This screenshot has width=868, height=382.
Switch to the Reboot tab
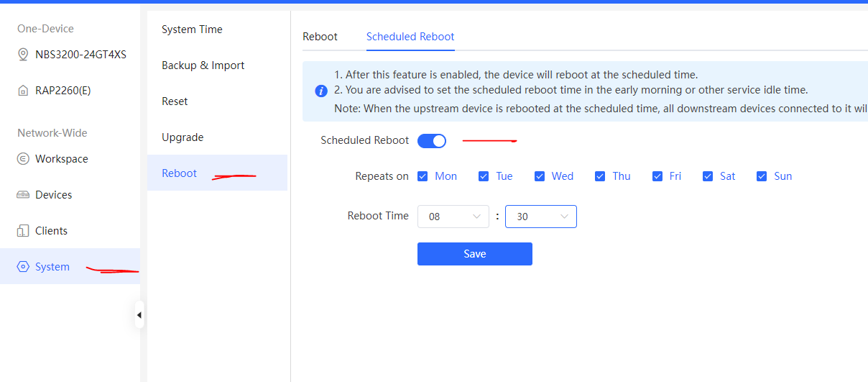click(320, 37)
